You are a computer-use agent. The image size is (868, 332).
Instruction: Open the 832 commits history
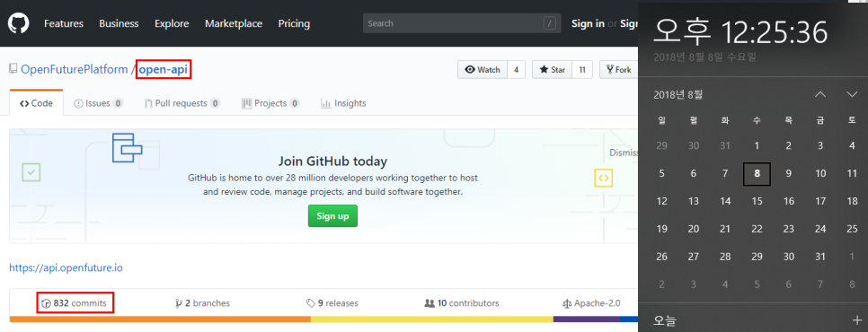point(75,303)
